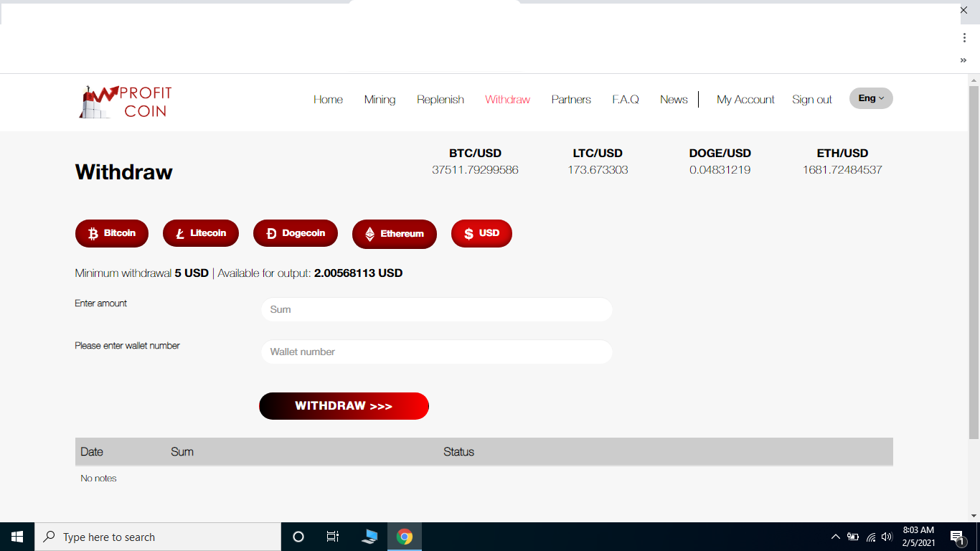Select the Litecoin withdrawal button
This screenshot has height=551, width=980.
(x=201, y=233)
